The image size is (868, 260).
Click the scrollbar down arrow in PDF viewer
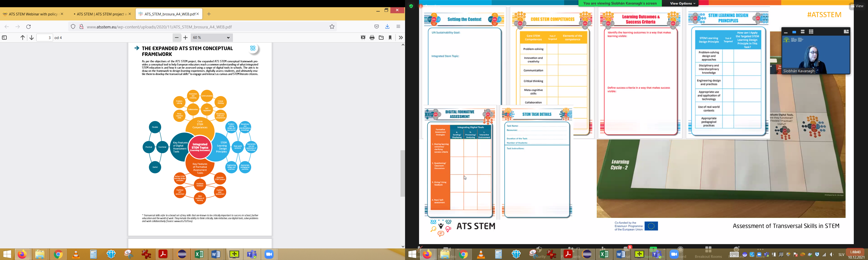pyautogui.click(x=403, y=246)
